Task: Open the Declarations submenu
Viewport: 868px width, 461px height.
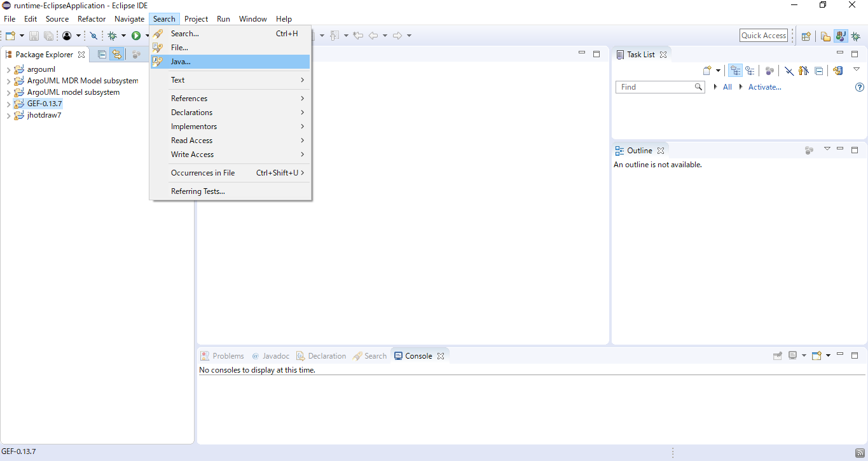Action: (x=230, y=113)
